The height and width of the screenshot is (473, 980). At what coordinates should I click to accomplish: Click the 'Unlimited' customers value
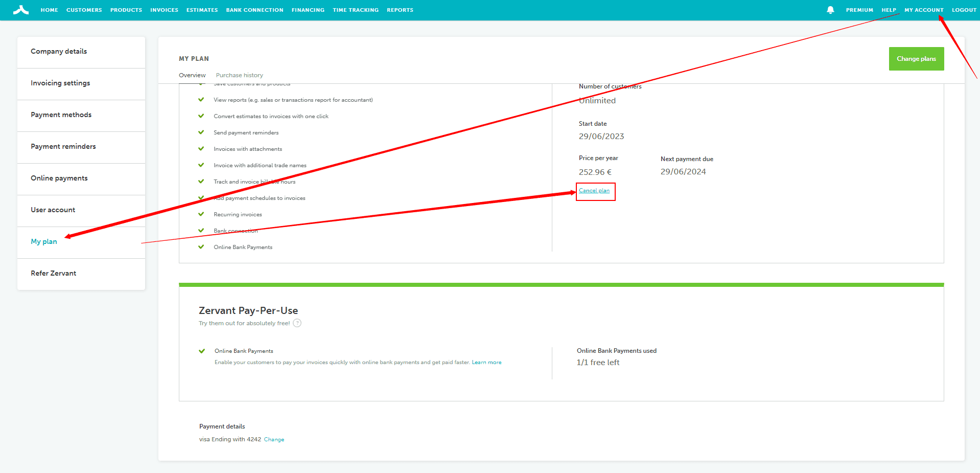point(597,101)
